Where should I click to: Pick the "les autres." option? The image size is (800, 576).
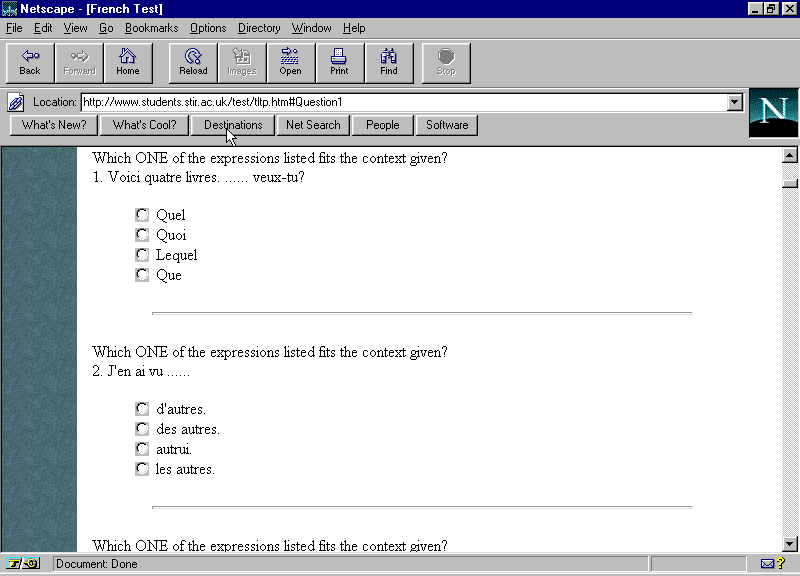coord(142,469)
